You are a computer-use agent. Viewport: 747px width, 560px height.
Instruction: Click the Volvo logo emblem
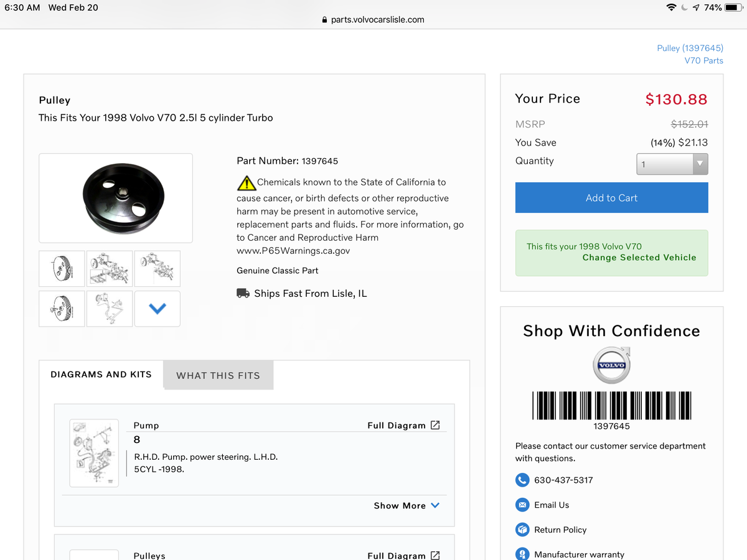click(x=611, y=365)
